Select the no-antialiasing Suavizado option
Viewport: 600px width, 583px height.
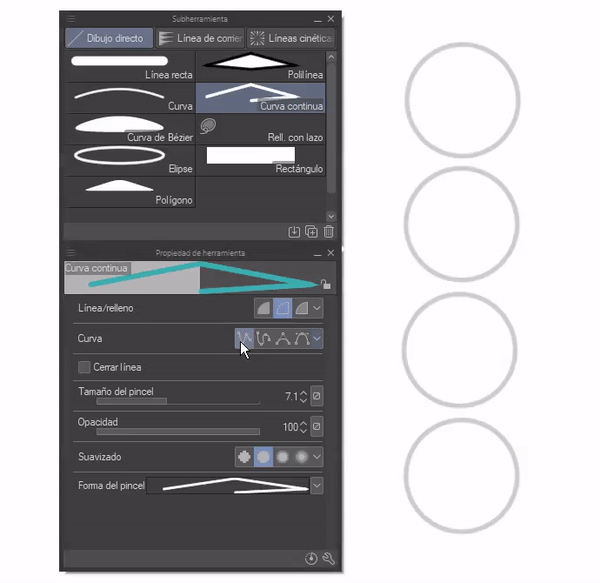[244, 457]
